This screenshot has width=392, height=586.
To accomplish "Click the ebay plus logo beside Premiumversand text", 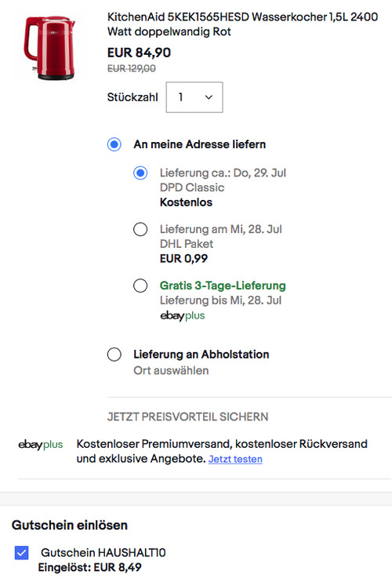I will click(40, 444).
